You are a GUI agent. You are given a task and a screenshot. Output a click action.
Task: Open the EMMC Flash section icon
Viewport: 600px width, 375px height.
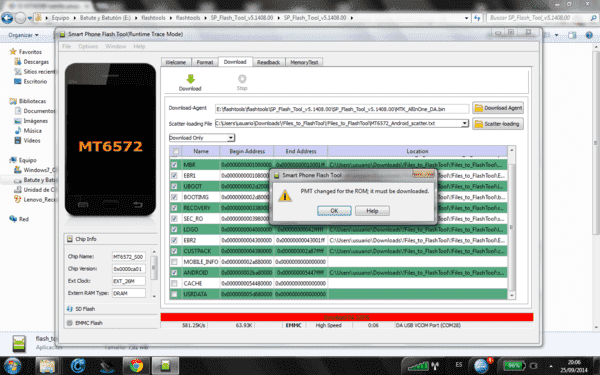[x=70, y=323]
